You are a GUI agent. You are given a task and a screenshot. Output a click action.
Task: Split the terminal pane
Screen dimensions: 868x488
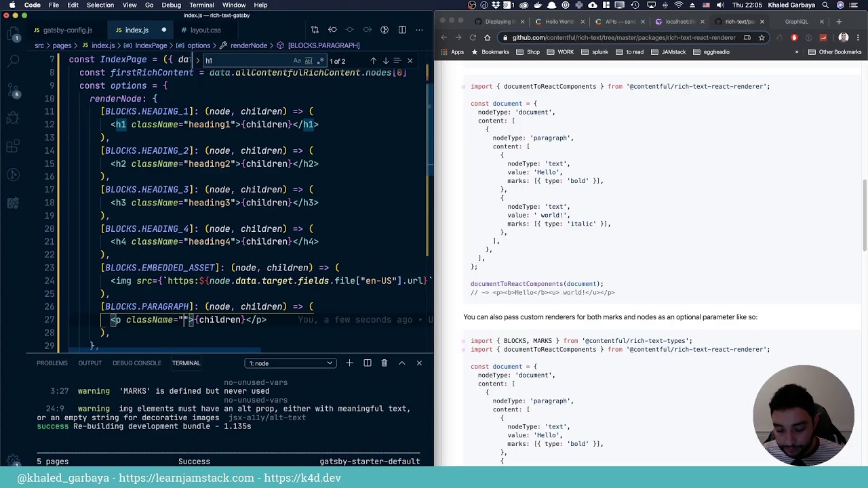[367, 363]
